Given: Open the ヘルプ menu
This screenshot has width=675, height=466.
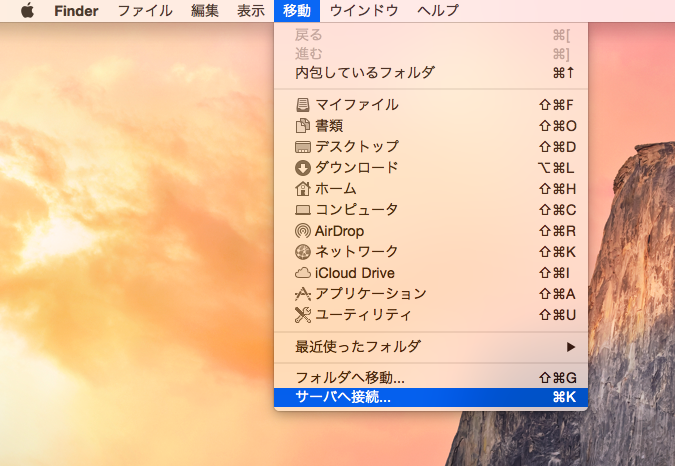Looking at the screenshot, I should (x=437, y=11).
